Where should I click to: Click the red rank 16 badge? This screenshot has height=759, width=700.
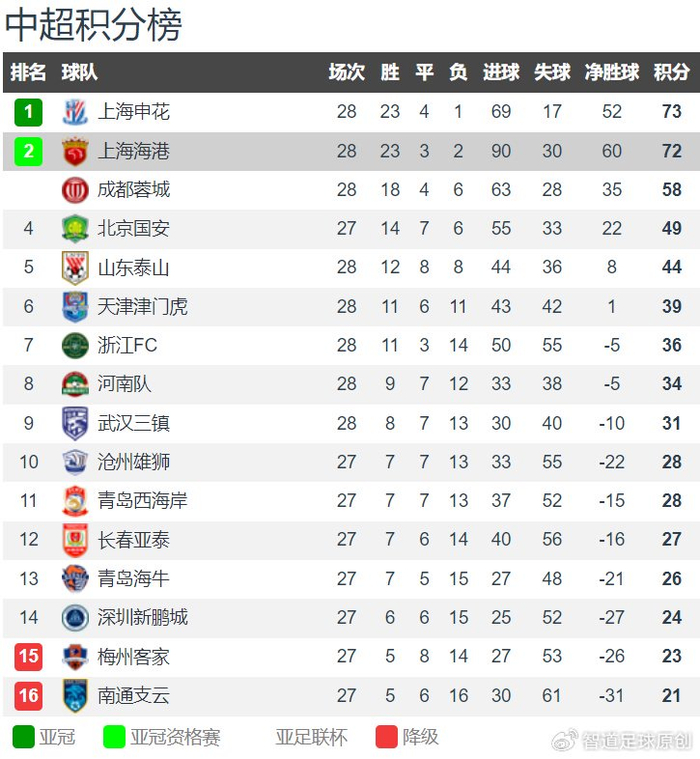tap(29, 695)
